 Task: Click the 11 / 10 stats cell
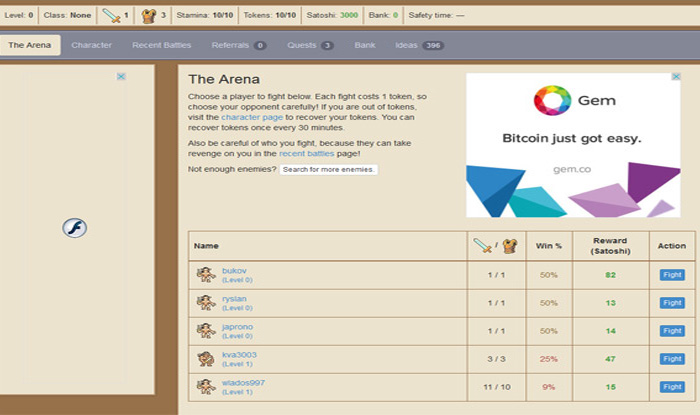496,387
